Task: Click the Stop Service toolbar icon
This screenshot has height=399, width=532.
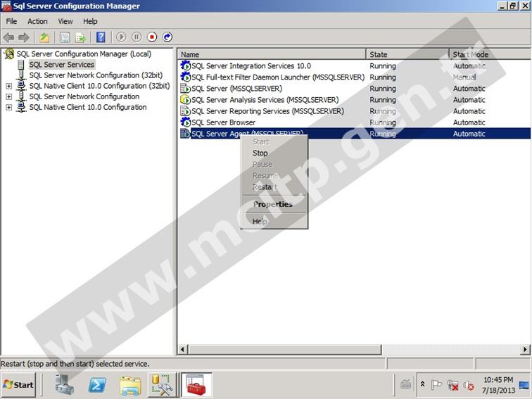Action: click(x=152, y=37)
